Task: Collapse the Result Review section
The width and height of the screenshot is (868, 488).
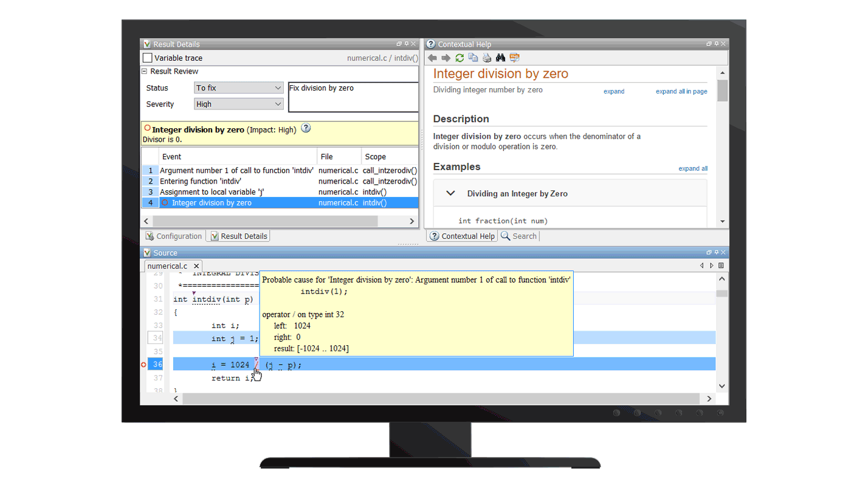Action: (145, 71)
